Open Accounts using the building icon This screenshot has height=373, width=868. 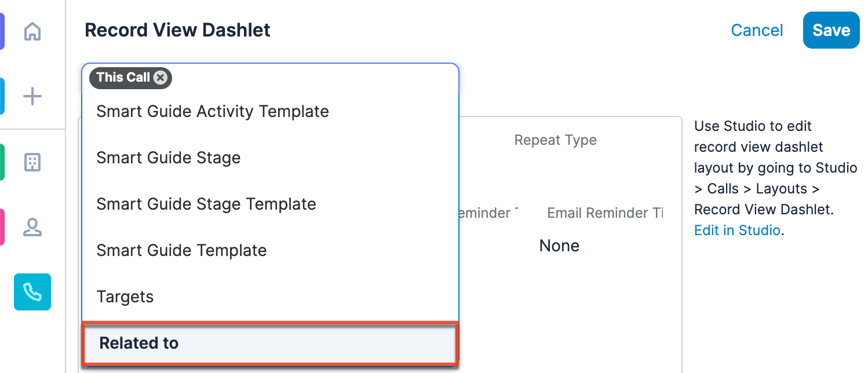[x=32, y=162]
